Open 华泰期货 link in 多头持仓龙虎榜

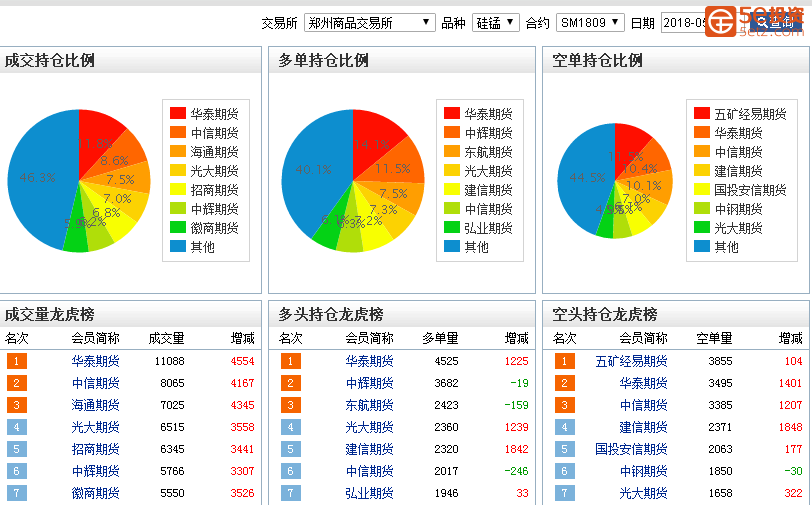tap(369, 361)
